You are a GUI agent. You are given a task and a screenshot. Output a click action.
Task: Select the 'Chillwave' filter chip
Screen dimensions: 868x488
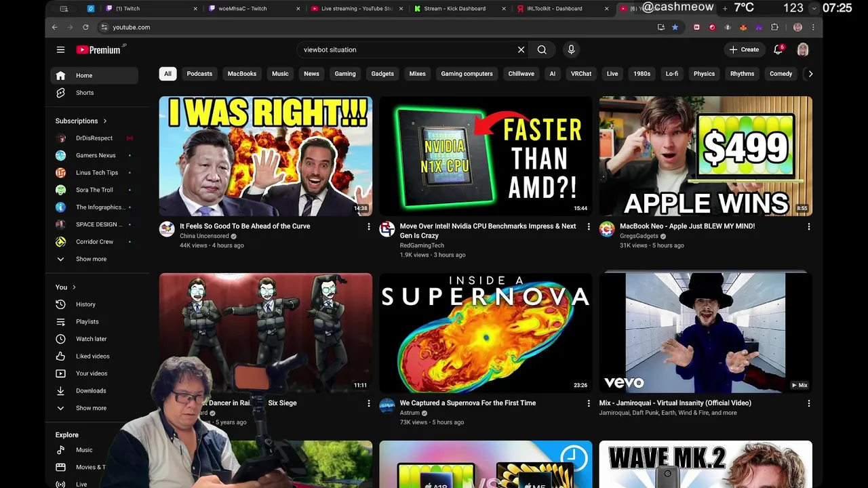(521, 74)
